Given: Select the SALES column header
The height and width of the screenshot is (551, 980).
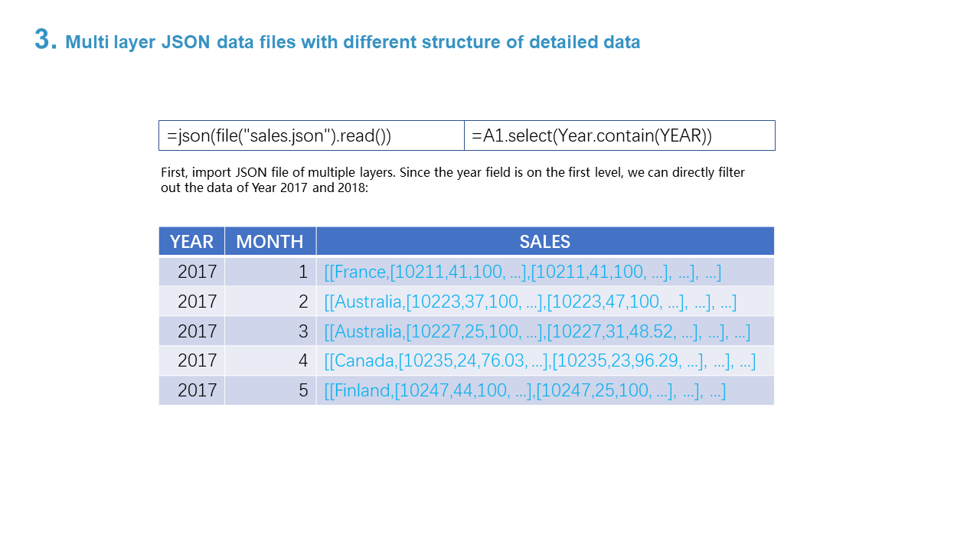Looking at the screenshot, I should tap(544, 242).
